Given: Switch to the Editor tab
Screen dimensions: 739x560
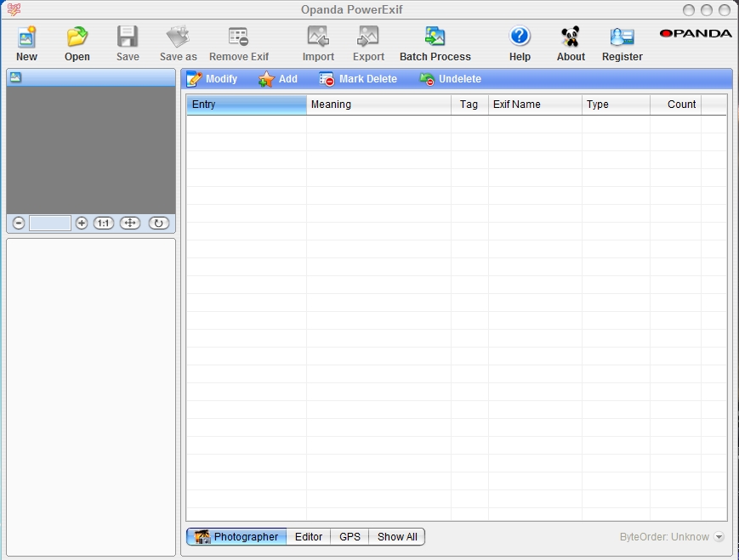Looking at the screenshot, I should tap(309, 537).
